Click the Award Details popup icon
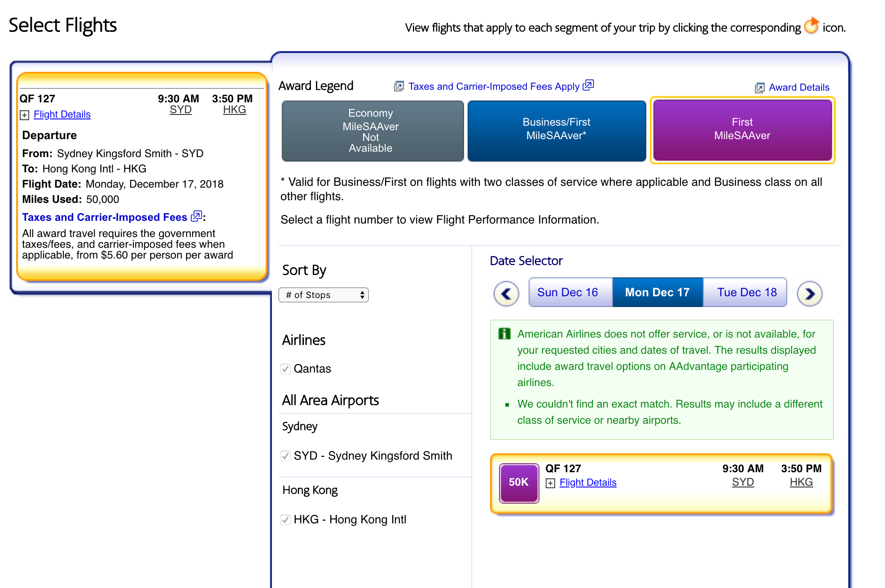Viewport: 885px width, 588px height. click(x=759, y=88)
